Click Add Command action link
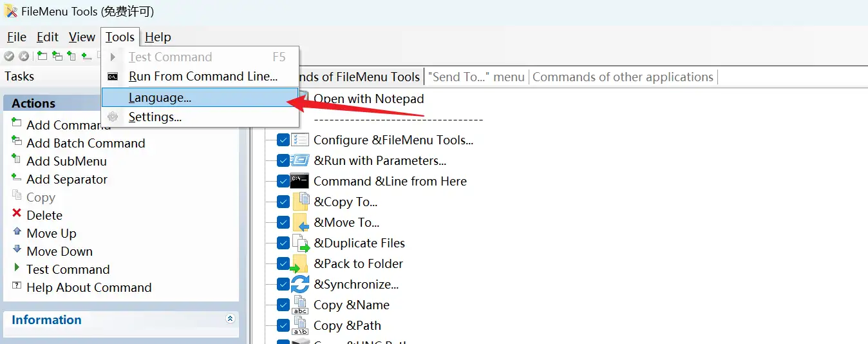The width and height of the screenshot is (868, 344). pos(68,125)
